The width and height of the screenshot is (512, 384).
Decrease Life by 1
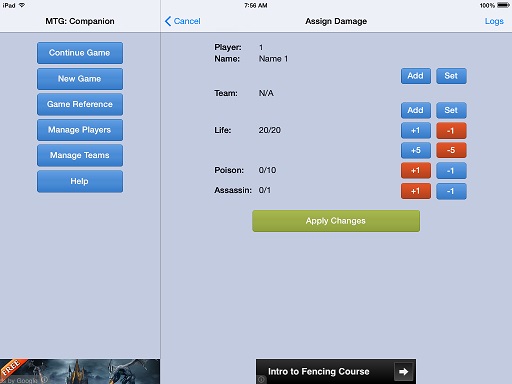[451, 131]
